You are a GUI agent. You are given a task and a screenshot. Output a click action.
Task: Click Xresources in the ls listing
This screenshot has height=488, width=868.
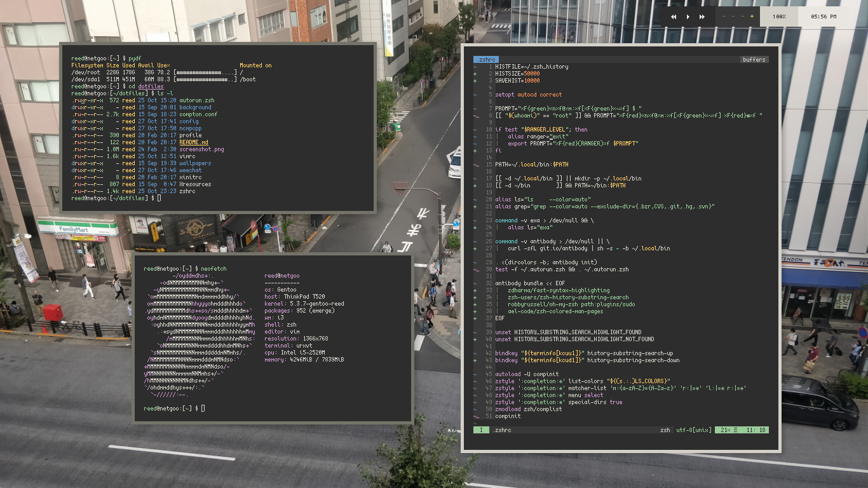click(x=194, y=184)
